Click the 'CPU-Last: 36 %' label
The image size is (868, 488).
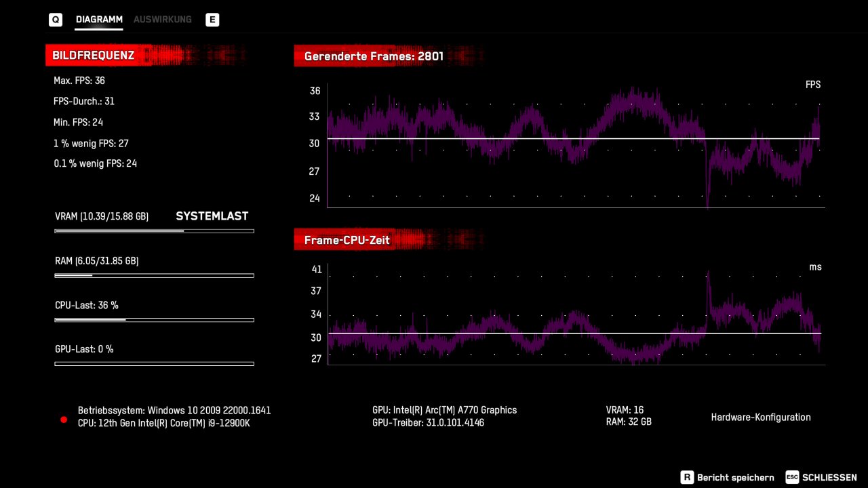[87, 306]
